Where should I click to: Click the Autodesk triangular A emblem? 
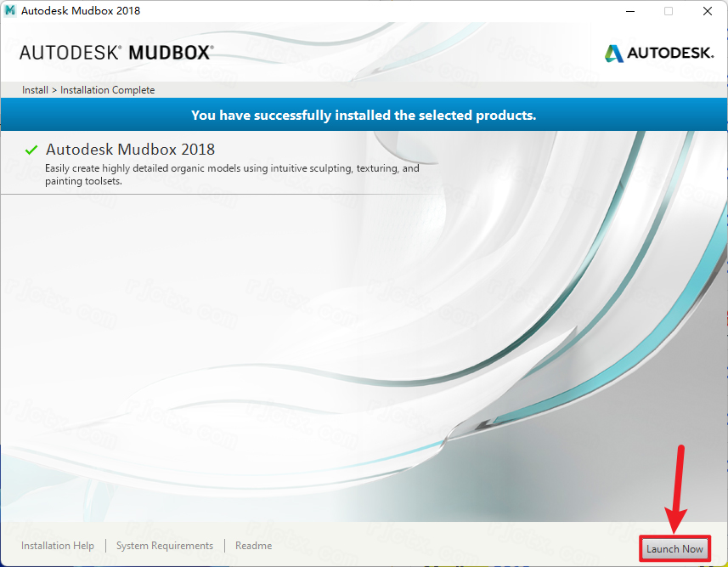(614, 54)
